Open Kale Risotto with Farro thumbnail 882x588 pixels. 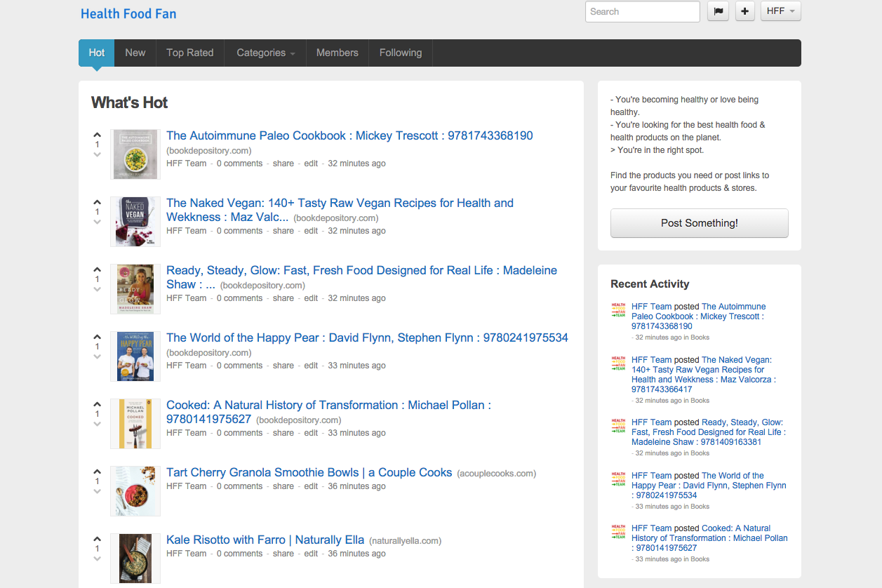coord(135,559)
